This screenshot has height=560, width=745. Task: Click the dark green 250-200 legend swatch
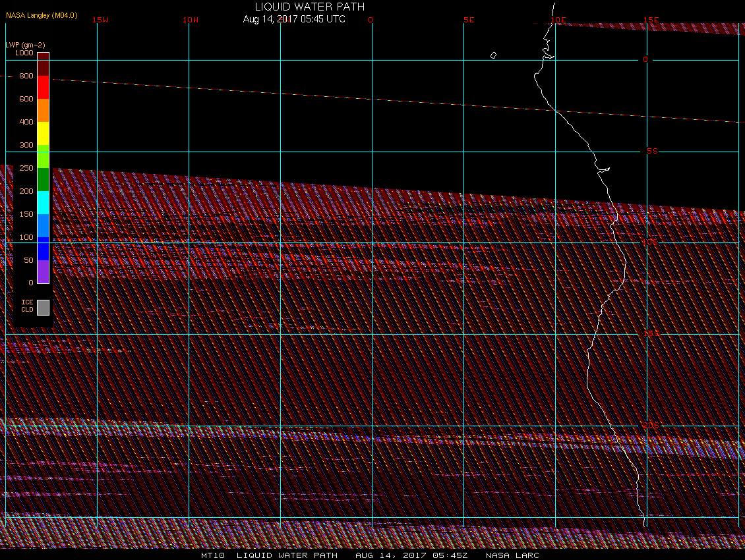click(44, 180)
